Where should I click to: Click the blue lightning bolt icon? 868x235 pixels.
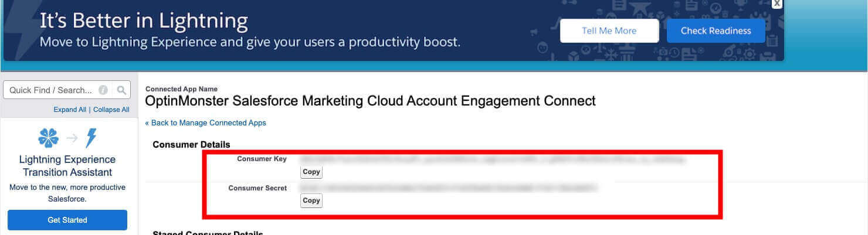pyautogui.click(x=90, y=138)
